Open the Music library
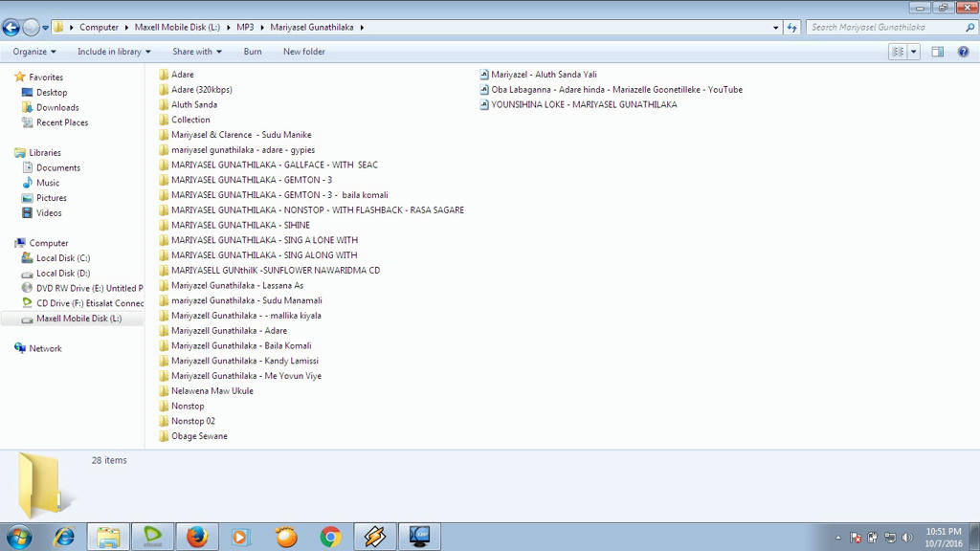The image size is (980, 551). point(48,183)
